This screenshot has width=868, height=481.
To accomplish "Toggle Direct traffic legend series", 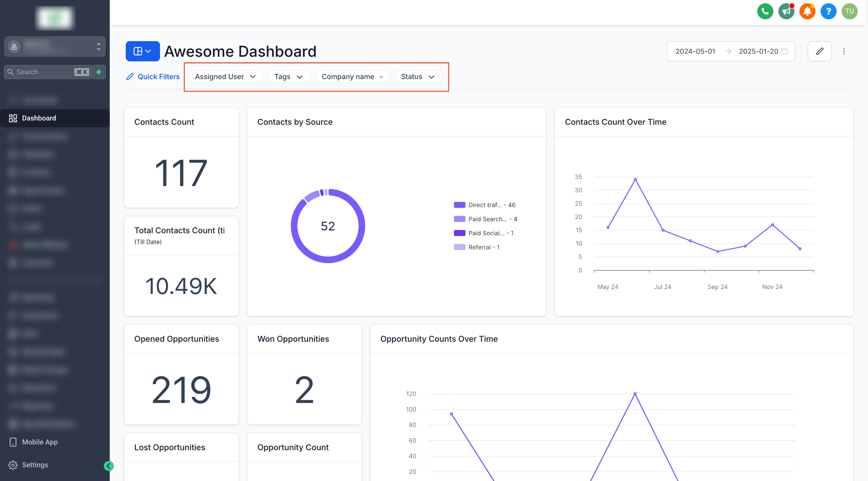I will point(484,205).
